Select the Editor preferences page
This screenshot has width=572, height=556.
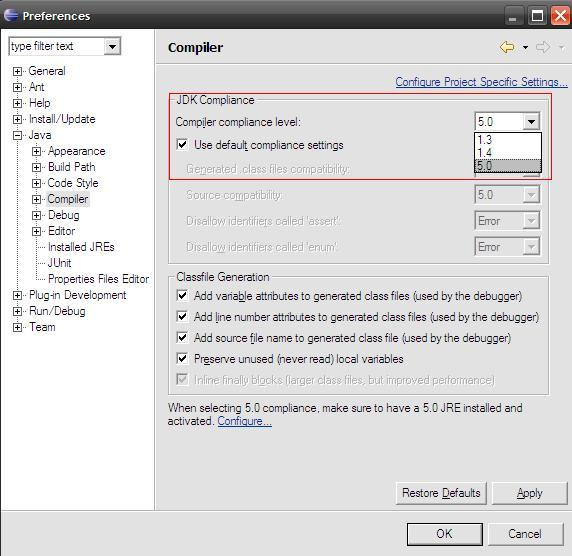pyautogui.click(x=61, y=231)
